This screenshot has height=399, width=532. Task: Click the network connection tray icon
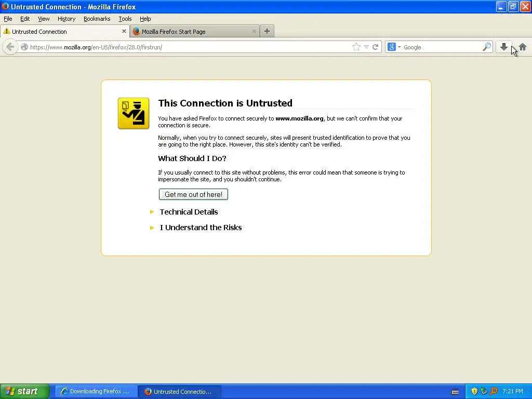484,391
